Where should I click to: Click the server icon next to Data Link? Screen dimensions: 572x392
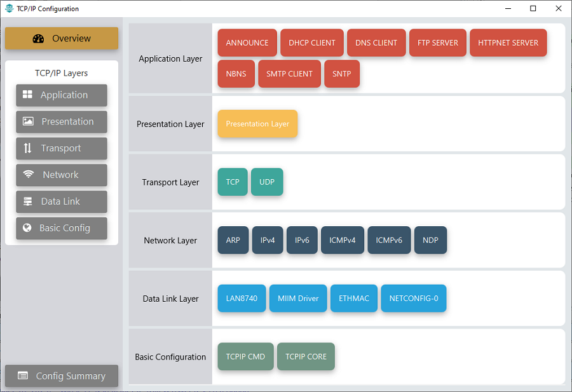pyautogui.click(x=27, y=201)
